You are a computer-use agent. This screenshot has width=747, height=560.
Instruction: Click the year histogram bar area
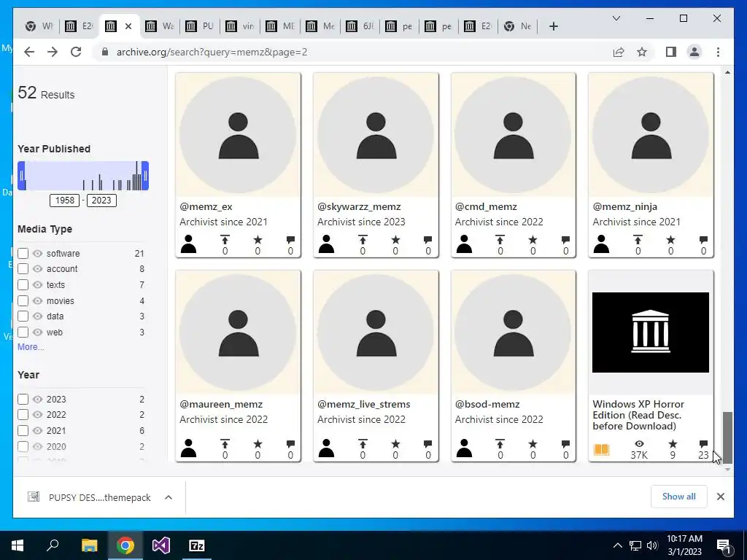pyautogui.click(x=83, y=176)
